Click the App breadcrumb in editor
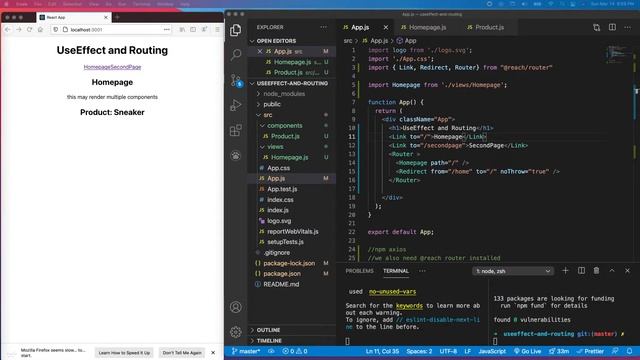 pyautogui.click(x=407, y=41)
